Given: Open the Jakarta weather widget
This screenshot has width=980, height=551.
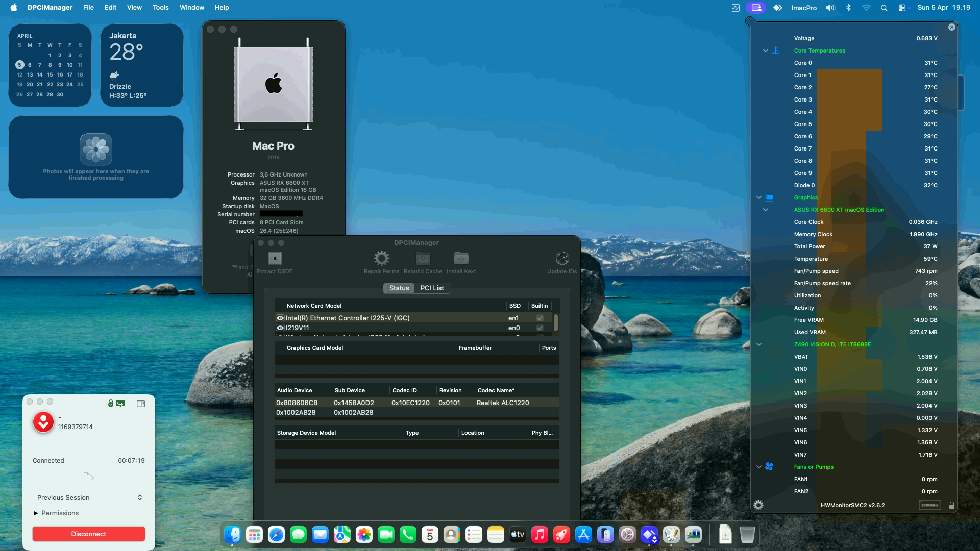Looking at the screenshot, I should (x=142, y=65).
